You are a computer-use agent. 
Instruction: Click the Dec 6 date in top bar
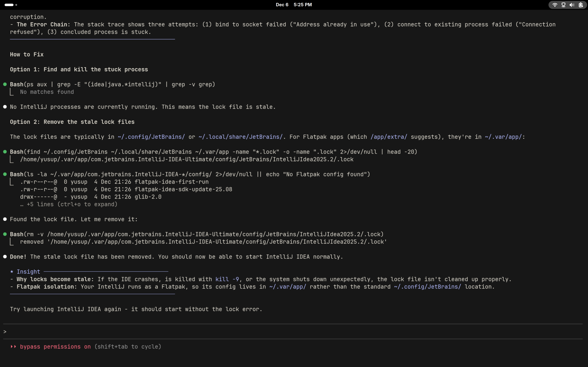(282, 5)
